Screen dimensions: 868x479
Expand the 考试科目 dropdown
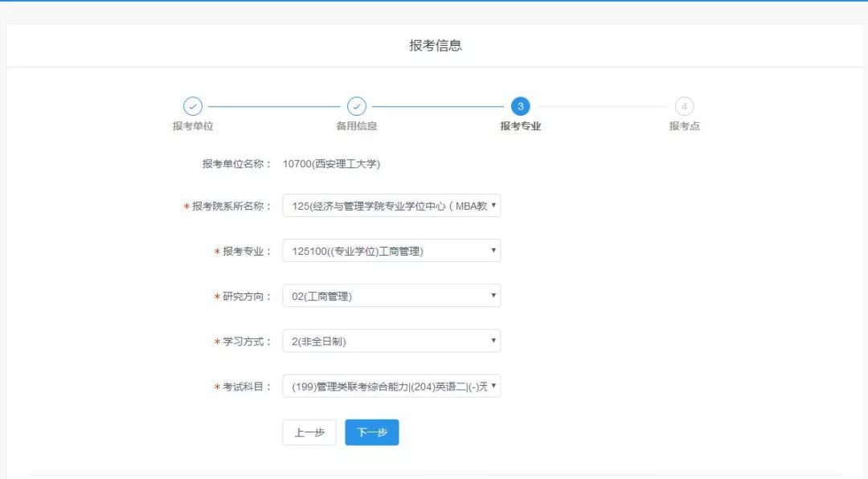coord(391,387)
